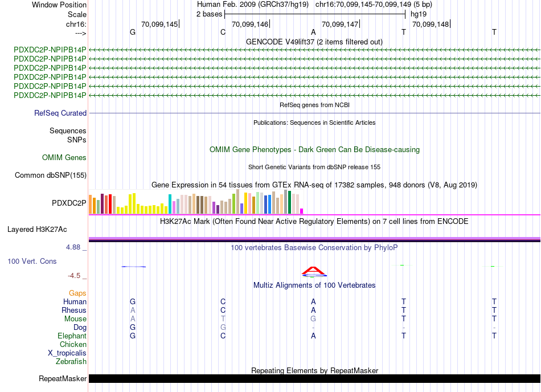
Task: Open Short Genetic Variants from dbSNP release 155
Action: pos(314,167)
